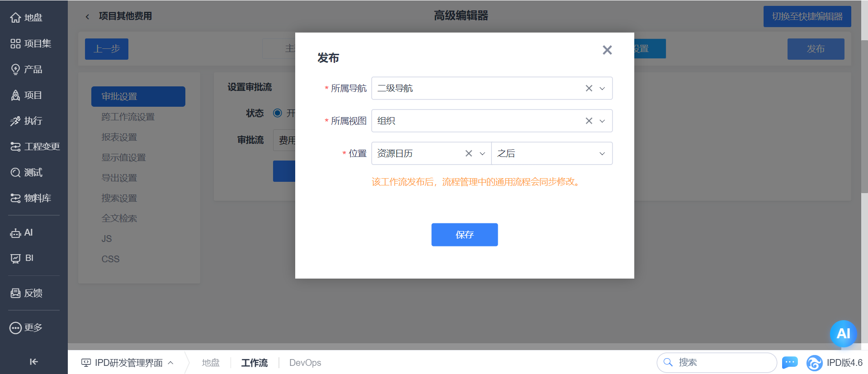Open the 反馈 feedback icon

tap(16, 293)
